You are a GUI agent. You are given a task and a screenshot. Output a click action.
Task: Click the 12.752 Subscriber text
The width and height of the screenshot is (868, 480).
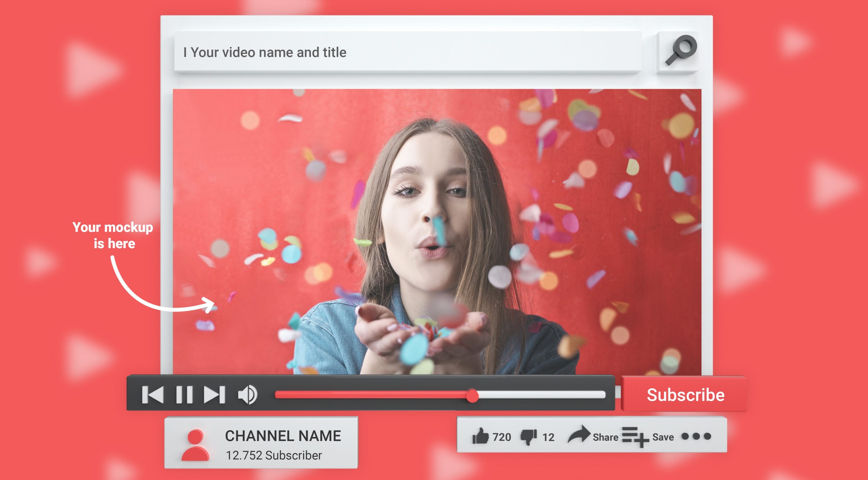click(x=274, y=455)
